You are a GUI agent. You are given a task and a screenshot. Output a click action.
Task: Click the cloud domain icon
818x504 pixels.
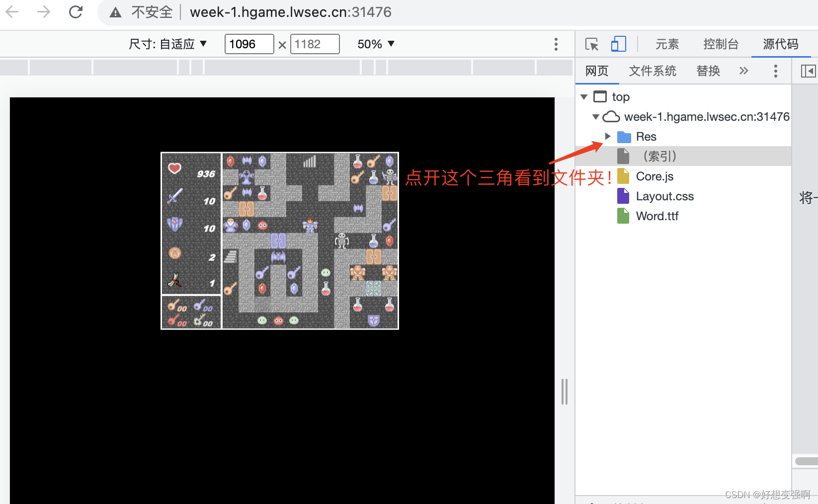tap(611, 117)
